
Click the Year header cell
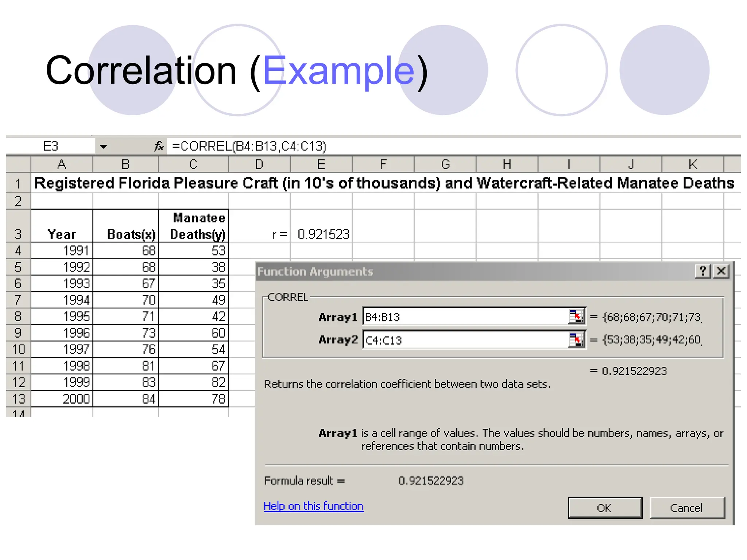62,226
